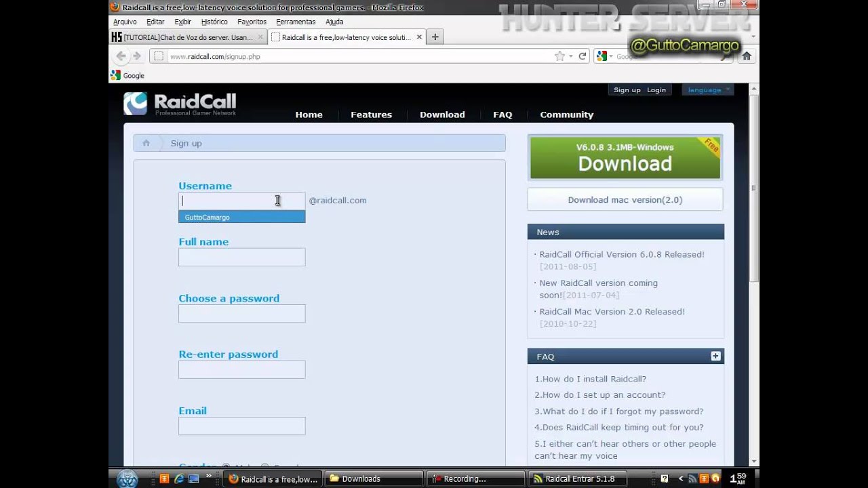Open the Editar menu

pyautogui.click(x=155, y=22)
